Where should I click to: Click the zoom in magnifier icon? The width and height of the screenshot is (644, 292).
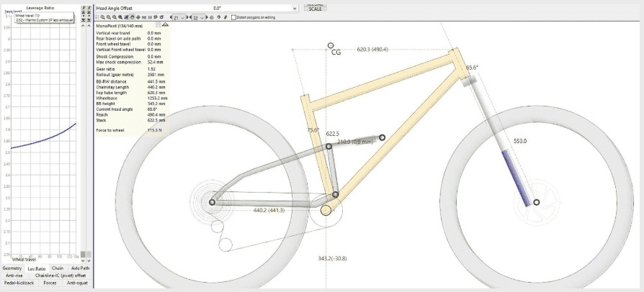[x=103, y=17]
